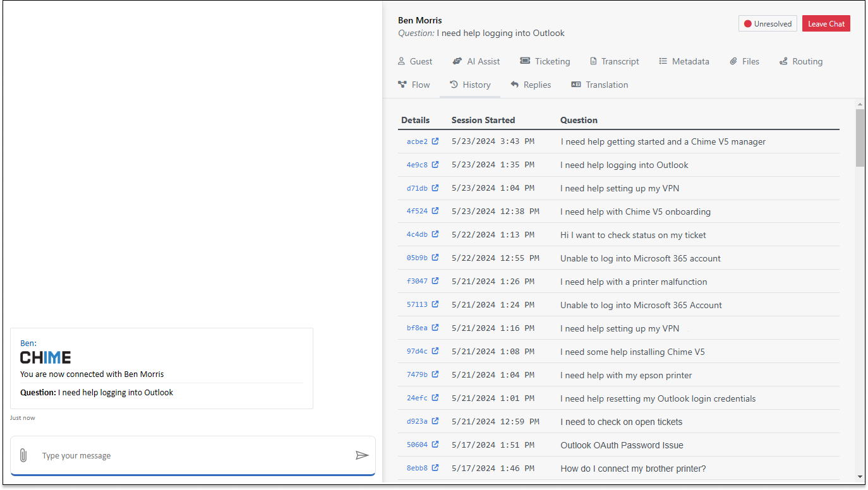Open external link icon for session 8ebb8
Screen dimensions: 868x490
tap(435, 469)
